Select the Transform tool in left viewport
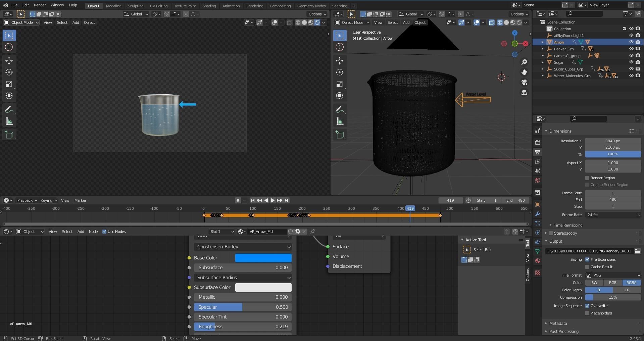 tap(9, 96)
